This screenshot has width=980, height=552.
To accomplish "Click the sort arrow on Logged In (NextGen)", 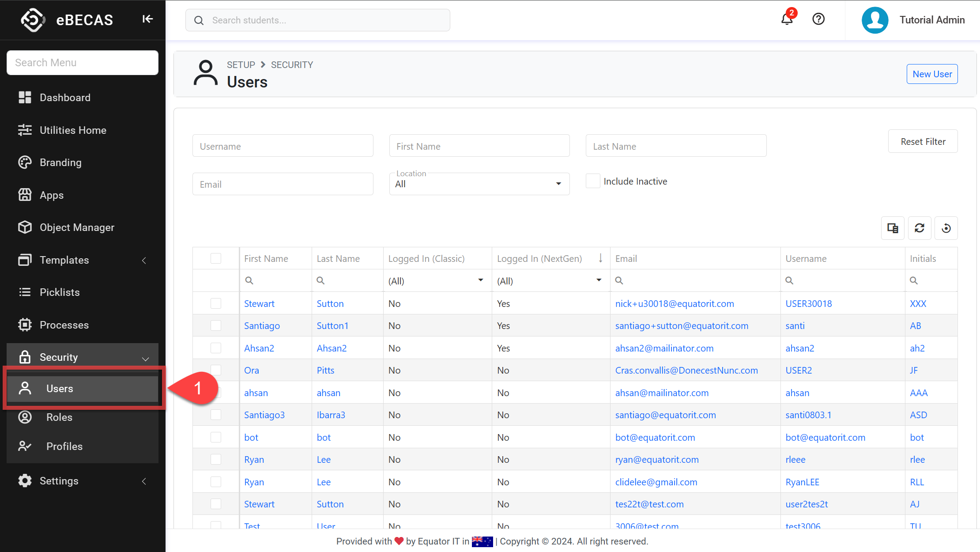I will [x=600, y=258].
